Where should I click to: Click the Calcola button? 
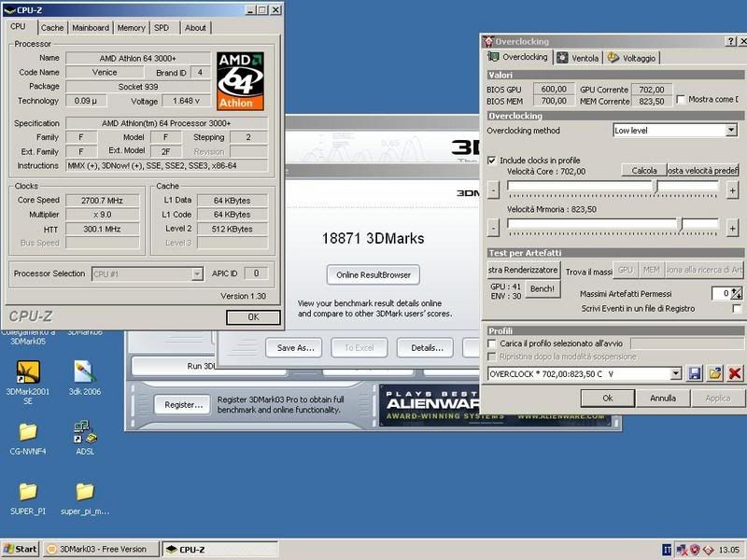[x=644, y=171]
